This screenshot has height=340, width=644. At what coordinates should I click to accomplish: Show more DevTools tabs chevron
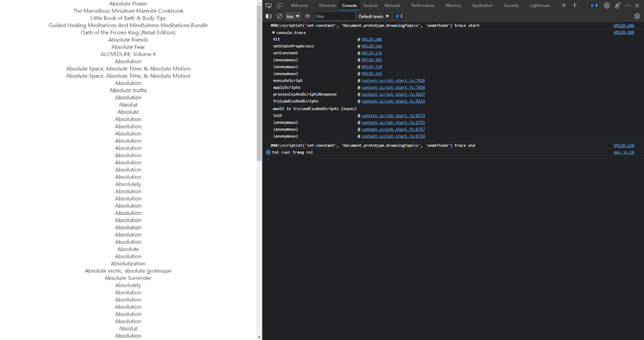point(563,5)
